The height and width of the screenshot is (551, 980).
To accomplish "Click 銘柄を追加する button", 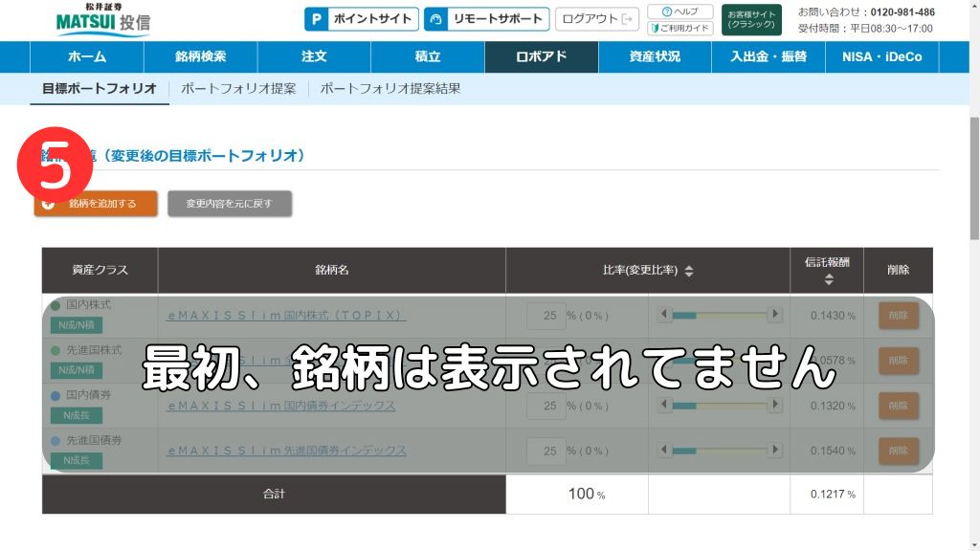I will pos(96,204).
